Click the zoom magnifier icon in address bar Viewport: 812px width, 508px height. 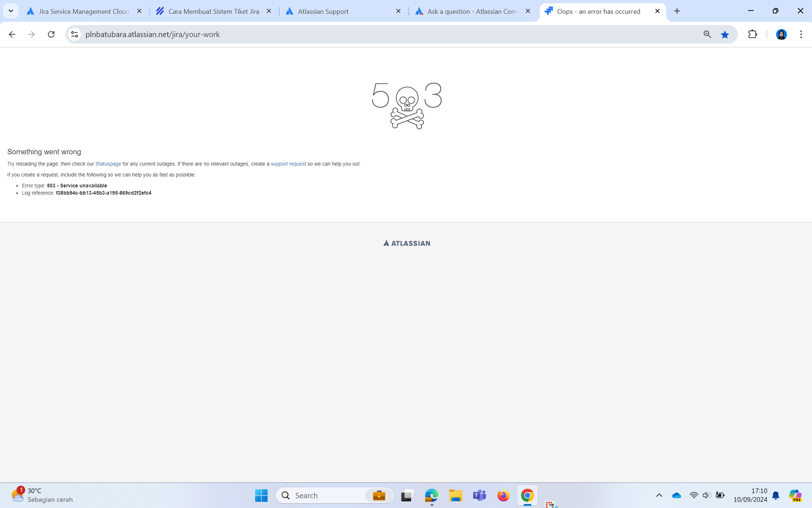click(707, 34)
